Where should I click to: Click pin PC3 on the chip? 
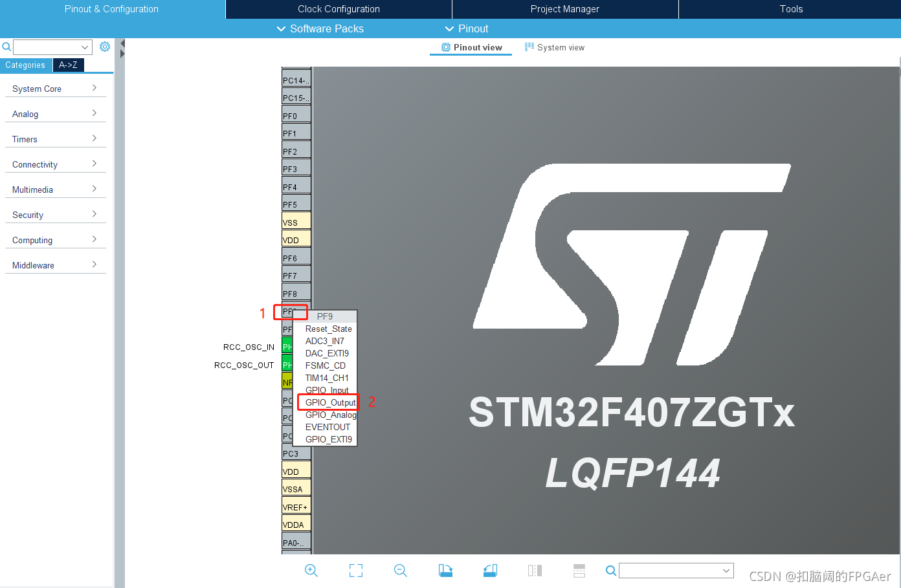pyautogui.click(x=296, y=453)
